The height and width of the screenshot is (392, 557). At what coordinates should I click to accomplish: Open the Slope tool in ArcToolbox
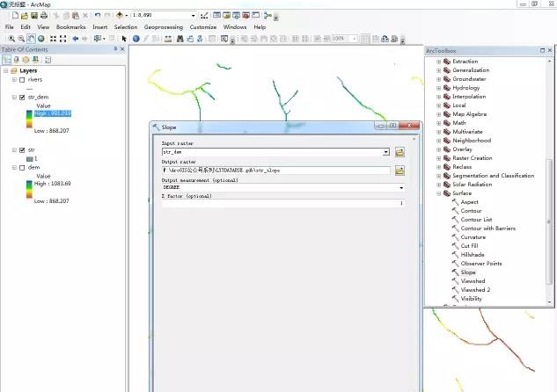coord(468,272)
